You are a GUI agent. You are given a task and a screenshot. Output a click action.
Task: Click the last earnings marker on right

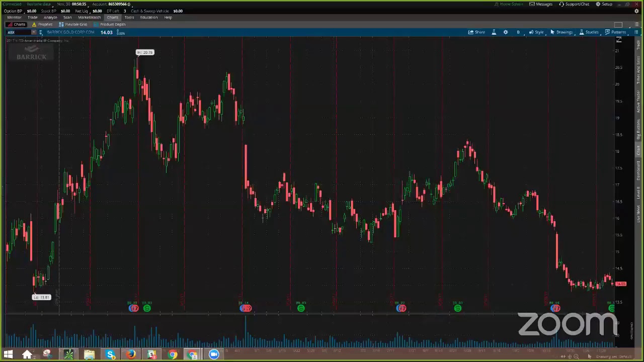(x=555, y=308)
